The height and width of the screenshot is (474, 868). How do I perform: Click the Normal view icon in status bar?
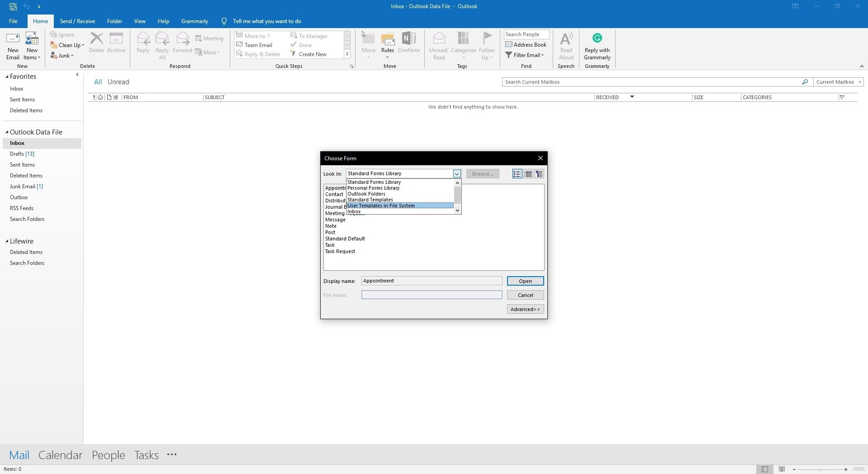[764, 469]
